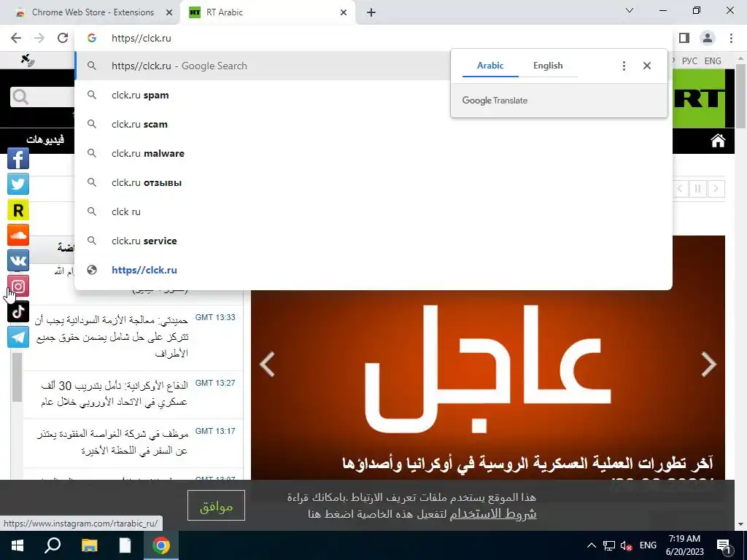Screen dimensions: 747x560
Task: Go back to previous page
Action: 16,38
